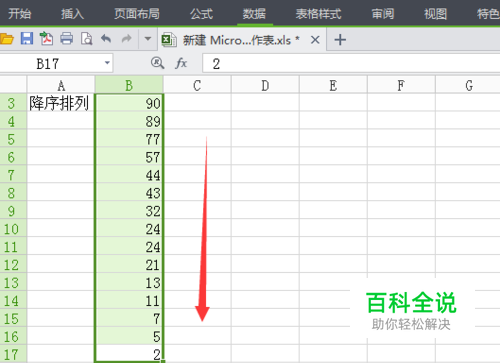This screenshot has width=500, height=363.
Task: Click cell with value 24 in row 10
Action: coord(129,229)
